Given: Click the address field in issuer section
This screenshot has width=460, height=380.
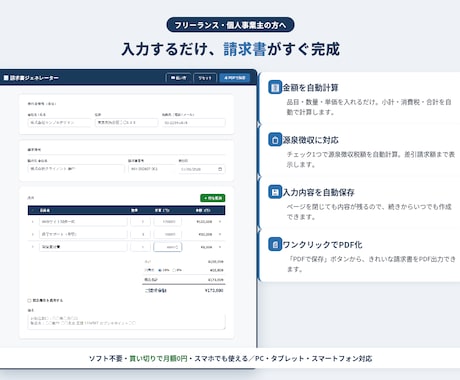Looking at the screenshot, I should (126, 123).
